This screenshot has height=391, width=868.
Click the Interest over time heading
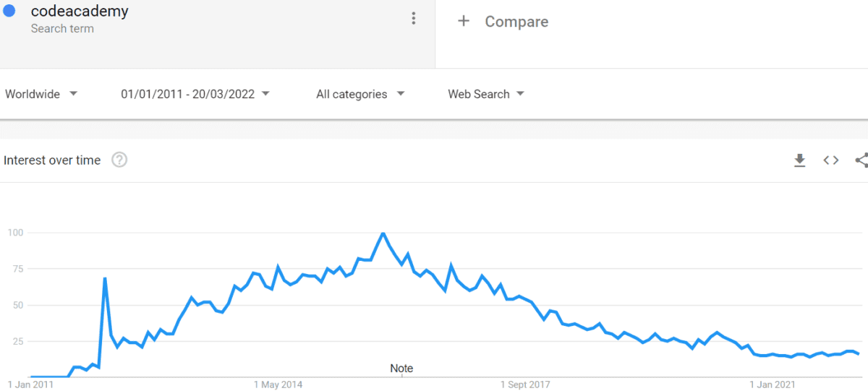tap(52, 160)
